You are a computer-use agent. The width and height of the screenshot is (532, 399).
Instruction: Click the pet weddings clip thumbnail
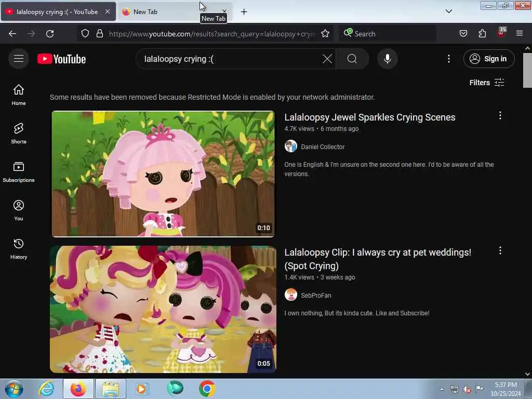(x=163, y=309)
